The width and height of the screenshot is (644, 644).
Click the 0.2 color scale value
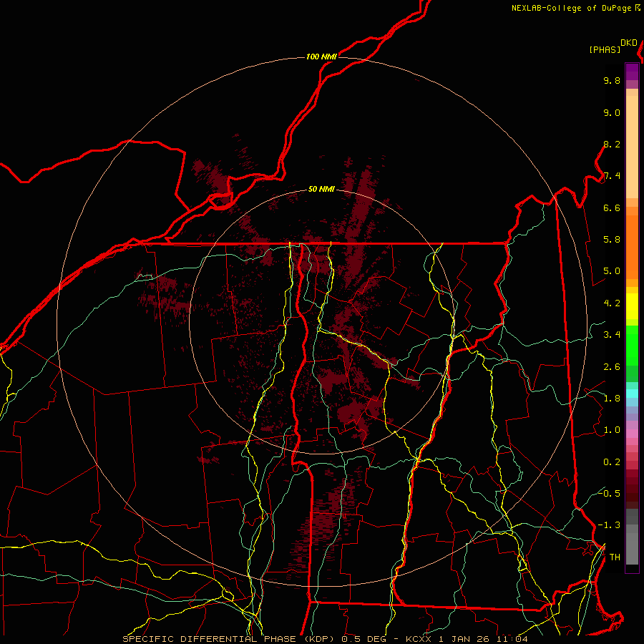(x=612, y=462)
